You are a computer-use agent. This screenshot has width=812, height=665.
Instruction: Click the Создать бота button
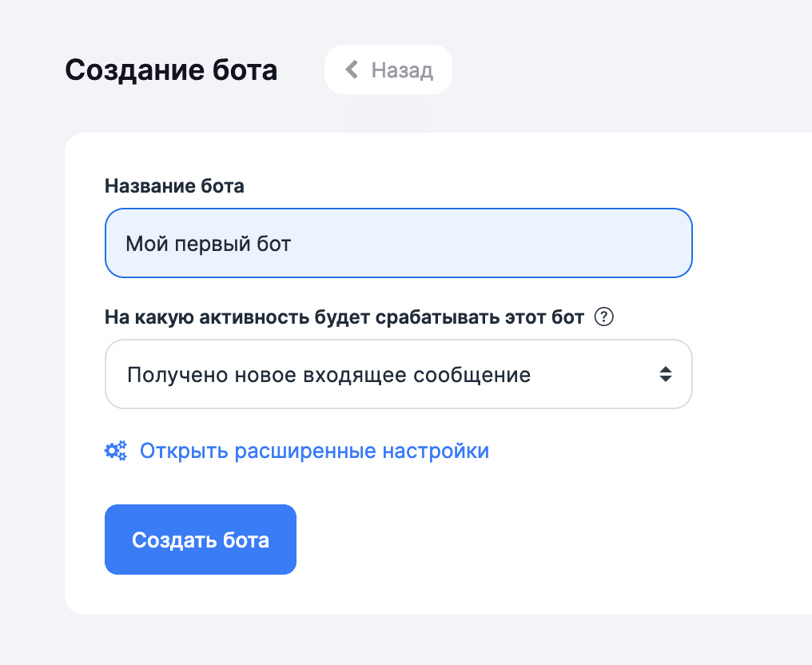tap(200, 539)
